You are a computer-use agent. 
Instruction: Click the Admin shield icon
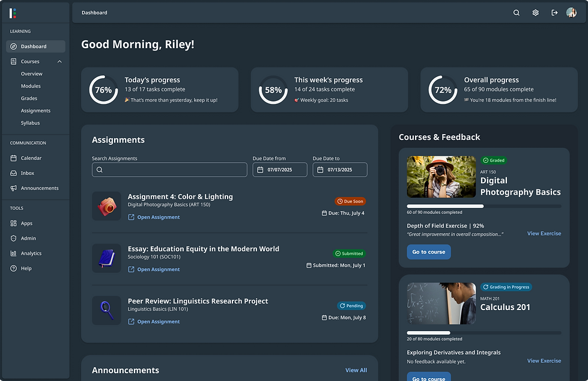[13, 239]
